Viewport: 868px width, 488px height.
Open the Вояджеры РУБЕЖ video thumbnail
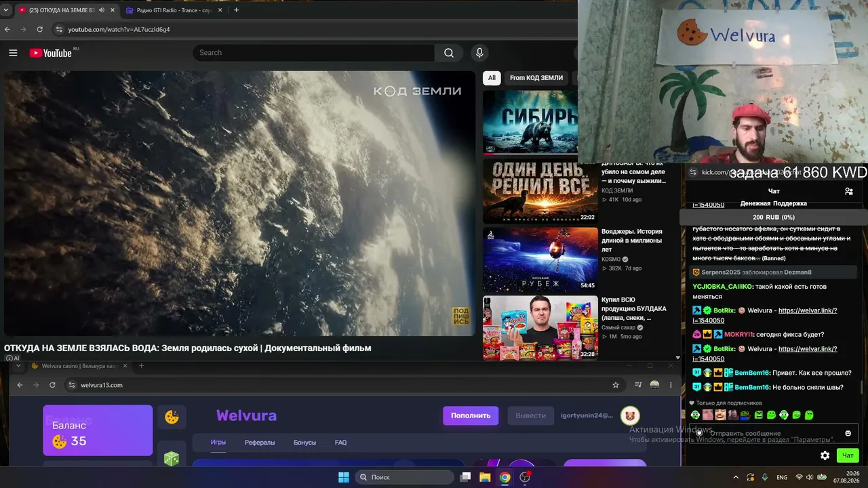tap(540, 260)
